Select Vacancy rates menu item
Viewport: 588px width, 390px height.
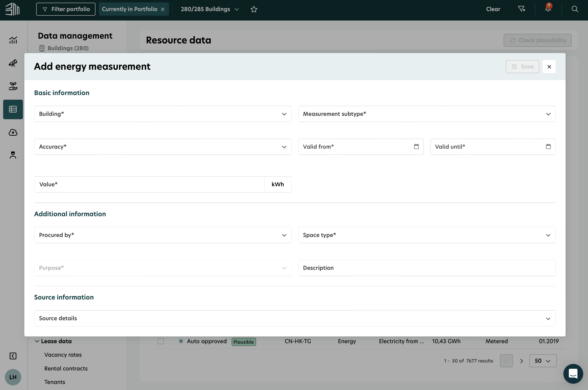(x=63, y=355)
